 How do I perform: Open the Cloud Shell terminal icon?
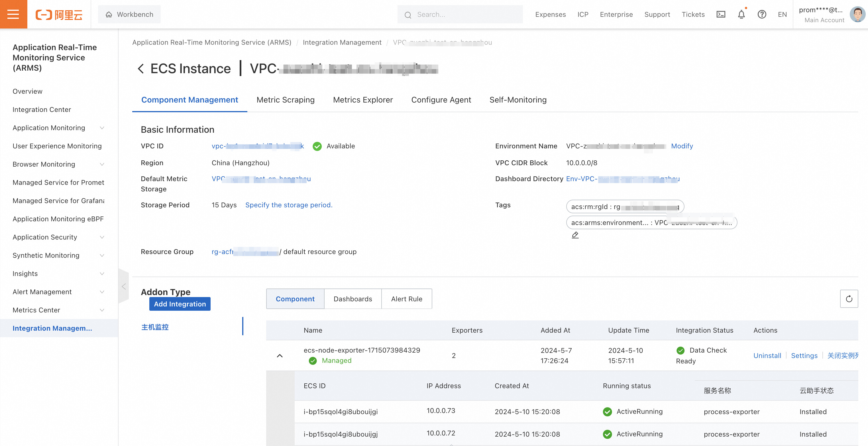(x=721, y=15)
